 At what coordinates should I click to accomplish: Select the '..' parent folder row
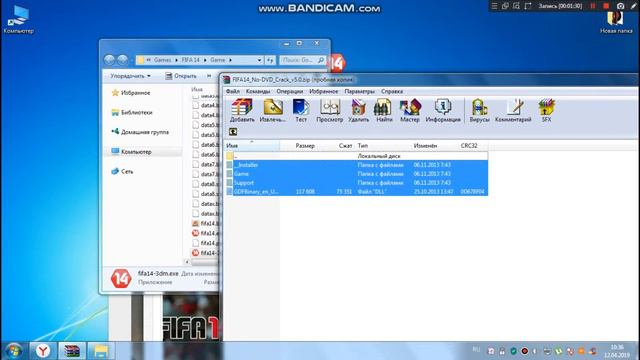coord(356,156)
